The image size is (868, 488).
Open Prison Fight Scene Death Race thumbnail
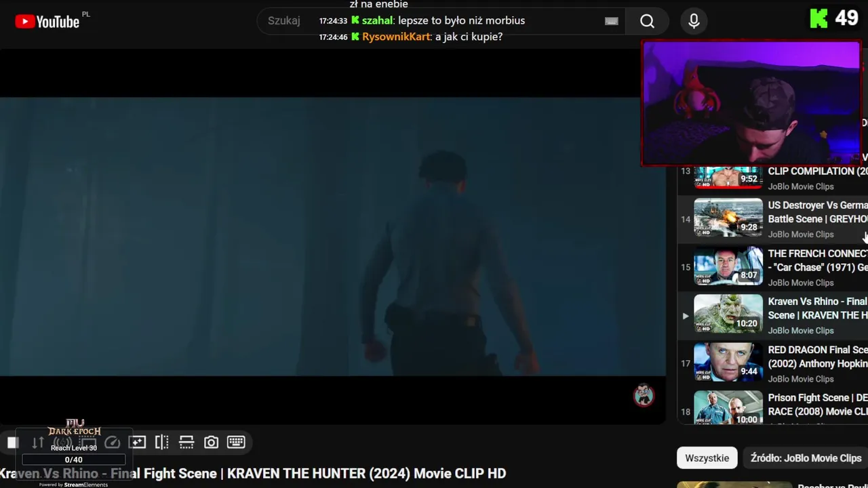(728, 408)
